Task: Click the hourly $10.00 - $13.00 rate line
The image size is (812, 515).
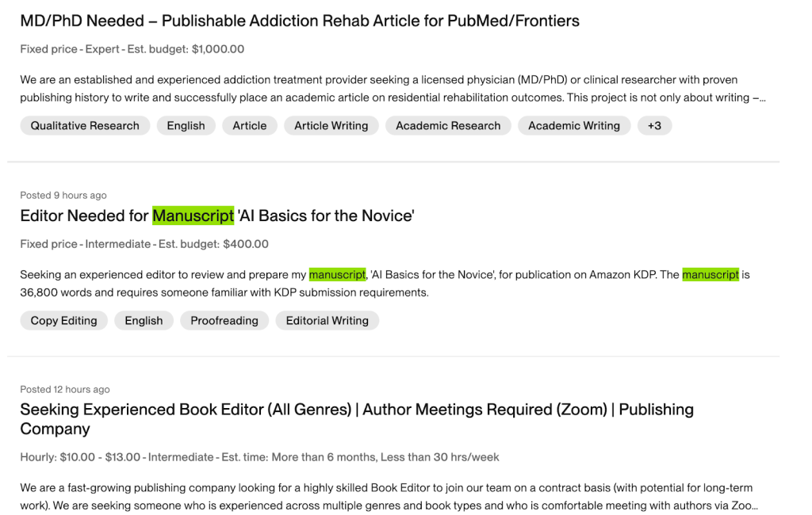Action: click(259, 457)
